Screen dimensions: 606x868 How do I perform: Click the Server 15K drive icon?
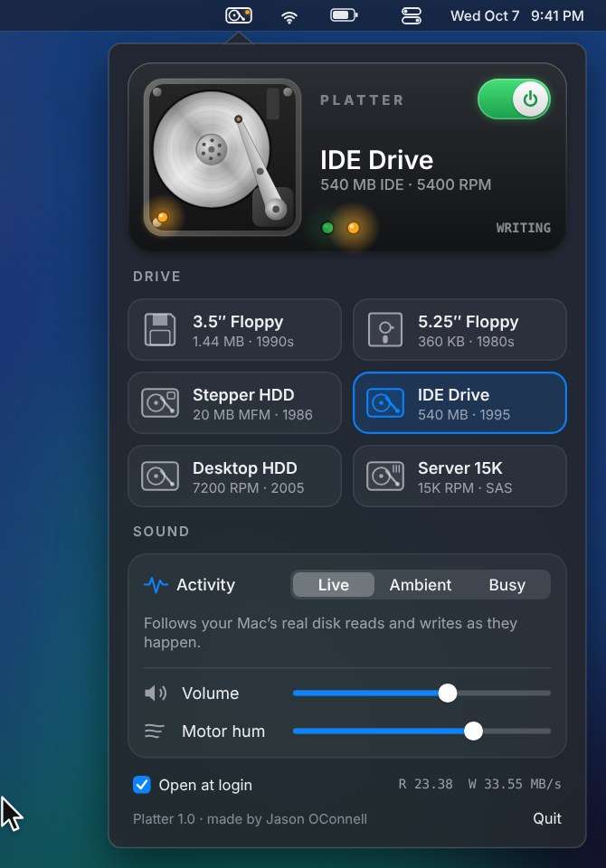385,476
